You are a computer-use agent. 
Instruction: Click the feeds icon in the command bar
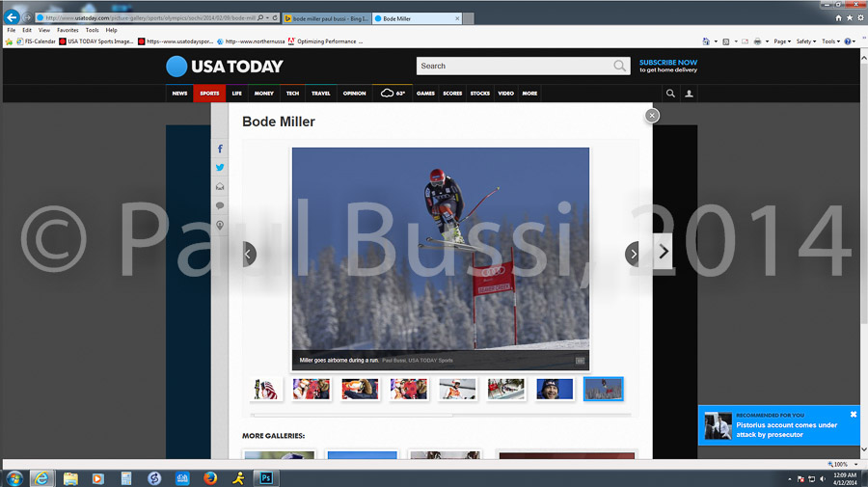pos(725,41)
